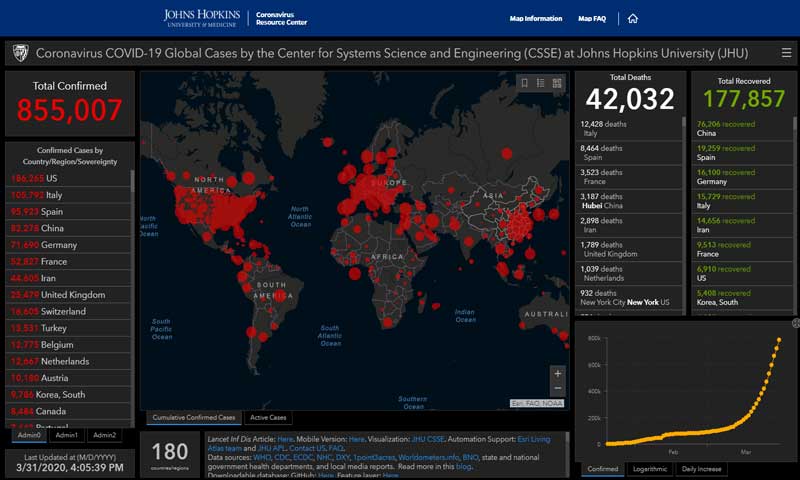This screenshot has width=800, height=480.
Task: Switch to Cumulative Confirmed Cases tab
Action: 194,417
